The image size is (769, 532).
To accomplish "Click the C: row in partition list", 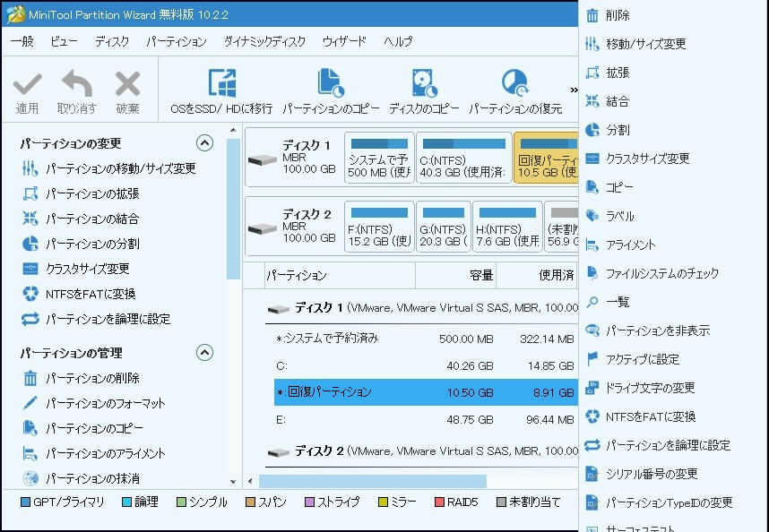I will tap(426, 366).
